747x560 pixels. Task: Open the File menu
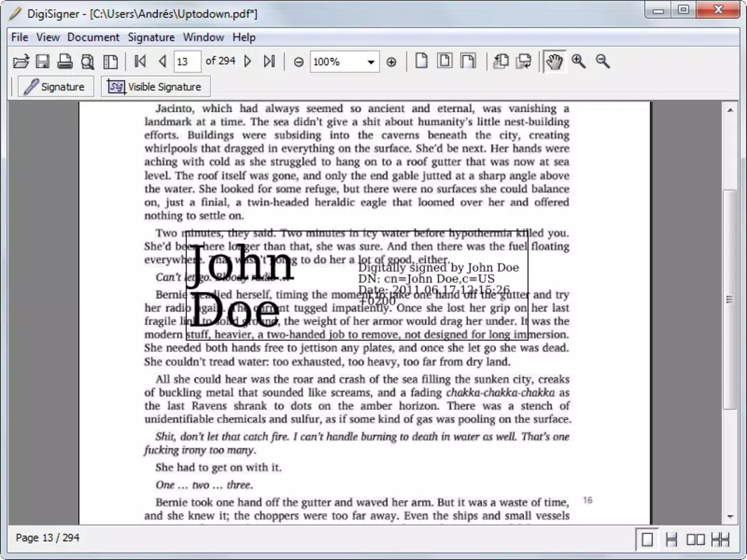(20, 37)
